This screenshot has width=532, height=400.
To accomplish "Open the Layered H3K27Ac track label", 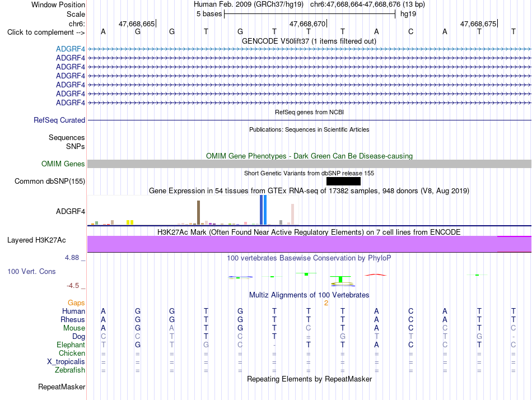I will (36, 240).
